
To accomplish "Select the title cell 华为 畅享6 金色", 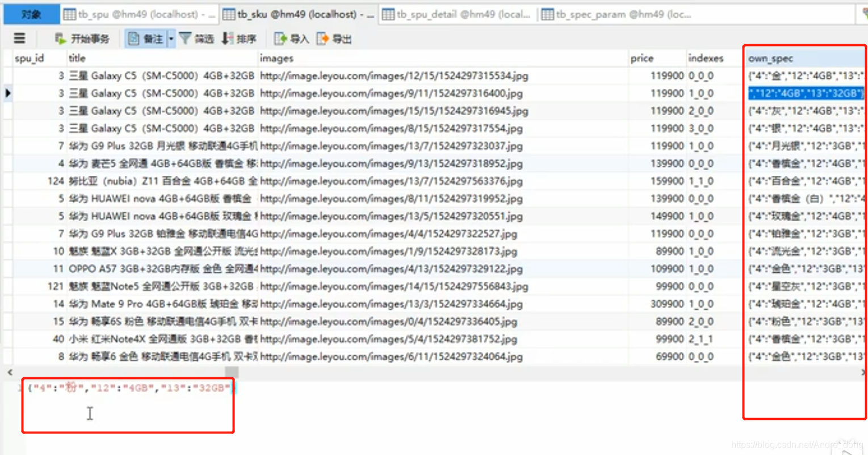I will [162, 357].
